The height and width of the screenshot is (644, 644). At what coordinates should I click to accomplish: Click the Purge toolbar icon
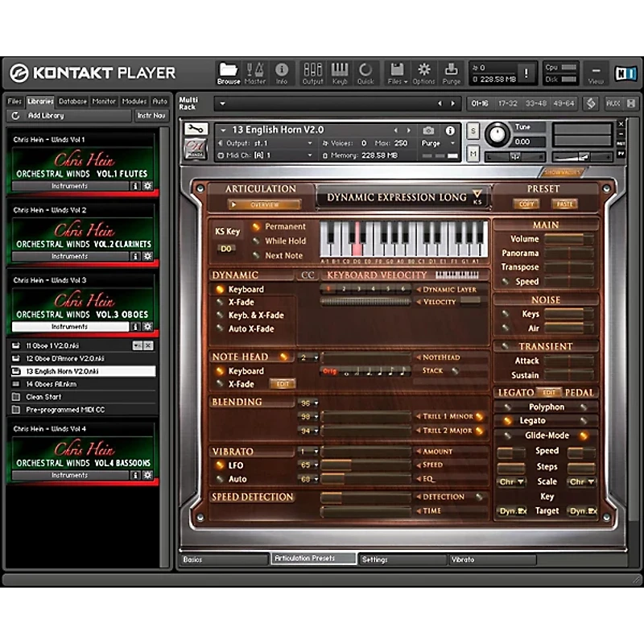[451, 73]
